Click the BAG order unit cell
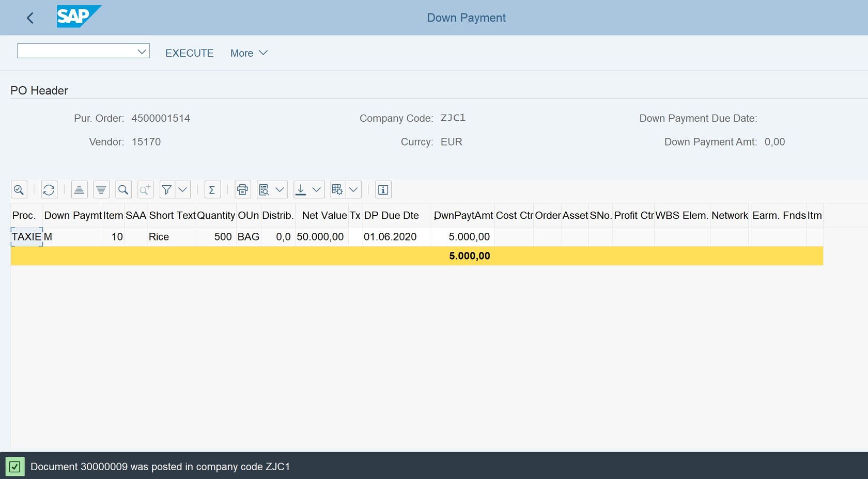 click(x=249, y=237)
